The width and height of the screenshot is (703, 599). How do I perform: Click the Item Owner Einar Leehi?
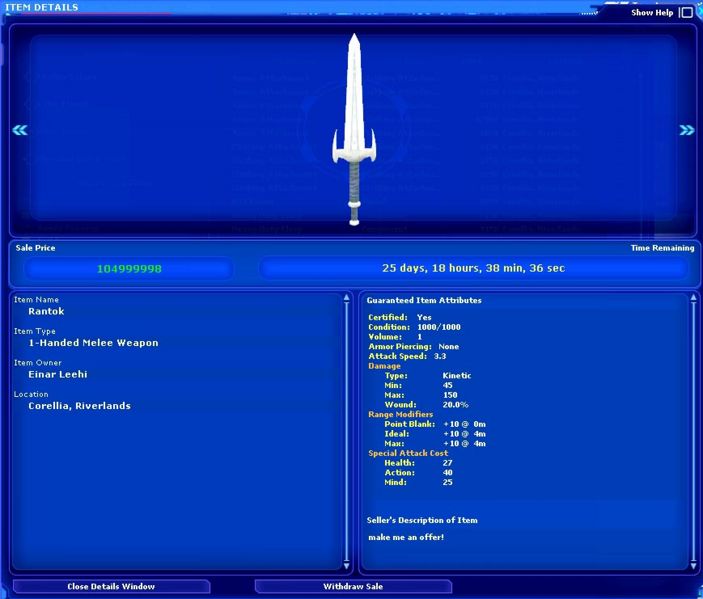pyautogui.click(x=60, y=374)
